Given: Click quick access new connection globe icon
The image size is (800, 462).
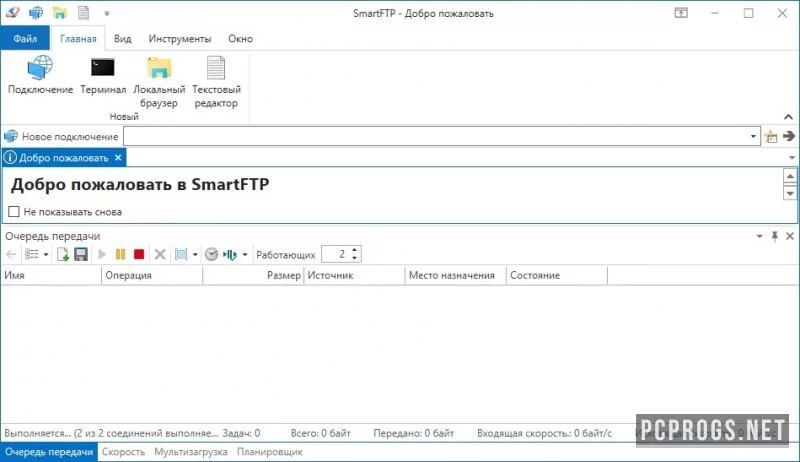Looking at the screenshot, I should (36, 13).
